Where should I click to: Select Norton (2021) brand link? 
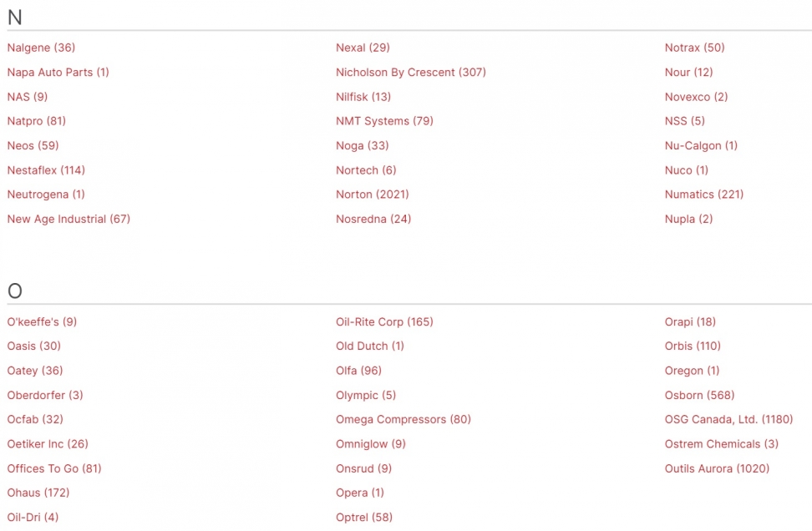(x=372, y=195)
